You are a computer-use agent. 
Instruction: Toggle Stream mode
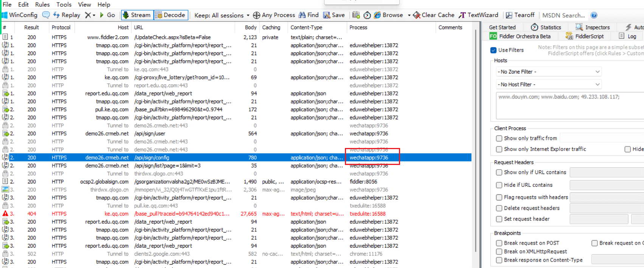point(137,15)
